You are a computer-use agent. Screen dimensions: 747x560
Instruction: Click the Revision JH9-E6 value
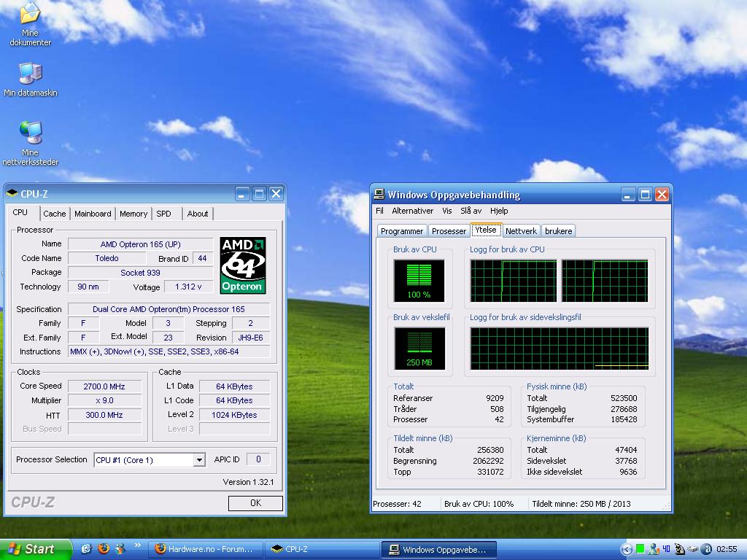251,338
